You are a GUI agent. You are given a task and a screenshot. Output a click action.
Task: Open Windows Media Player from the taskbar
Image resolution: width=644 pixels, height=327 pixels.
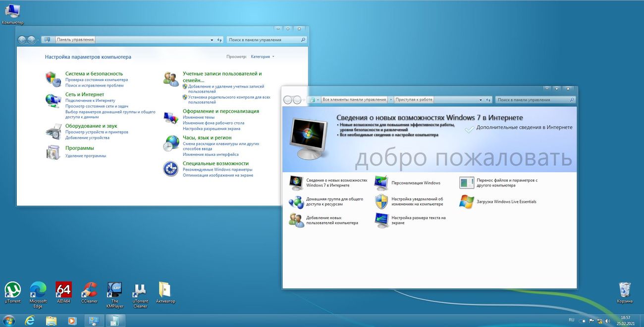72,321
